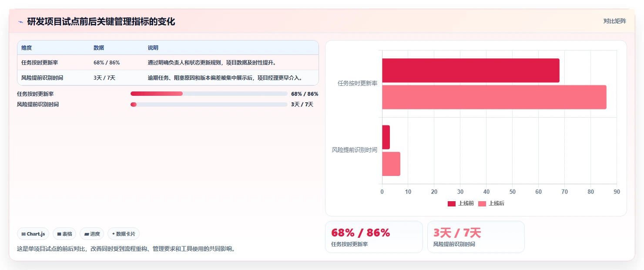Click the 上线后 bar for 风险提前识别时间
Viewport: 644px width, 270px height.
tap(391, 164)
